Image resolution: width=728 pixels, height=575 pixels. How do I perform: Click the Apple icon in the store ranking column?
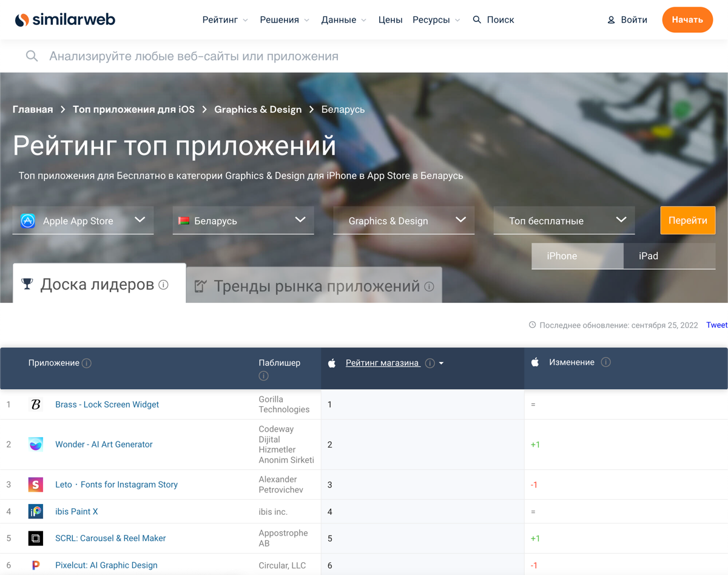point(332,362)
